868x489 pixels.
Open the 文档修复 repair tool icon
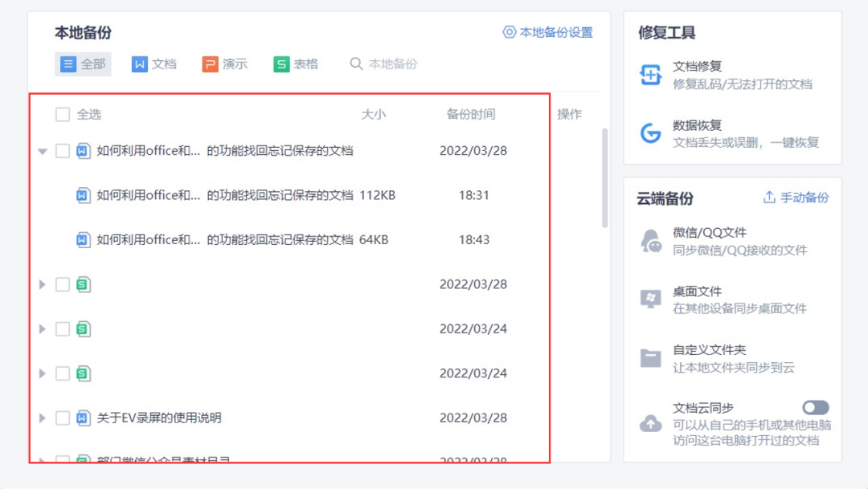tap(650, 75)
